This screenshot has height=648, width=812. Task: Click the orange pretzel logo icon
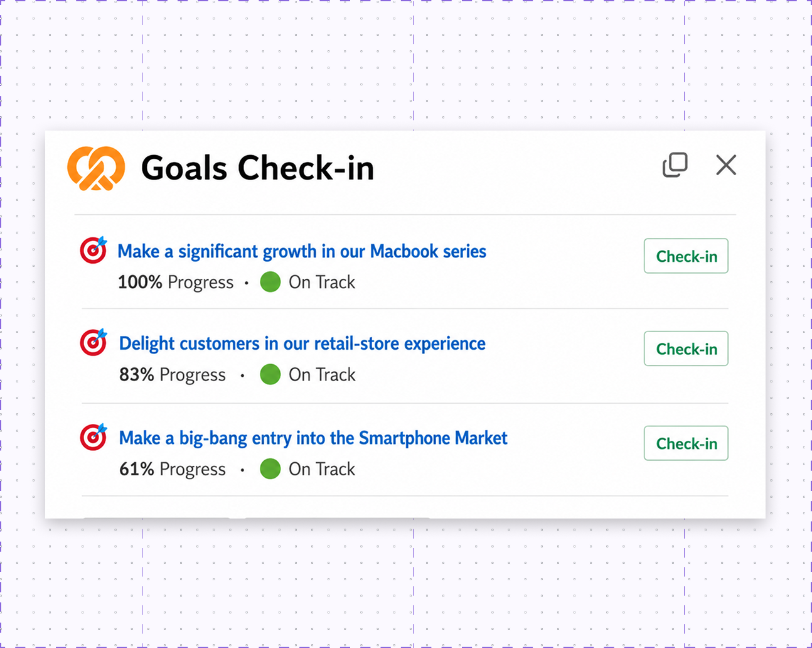[96, 168]
